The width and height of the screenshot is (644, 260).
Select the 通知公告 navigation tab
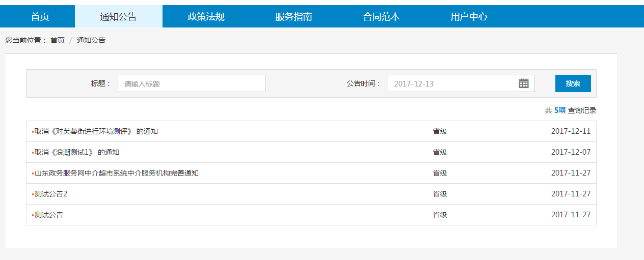point(118,17)
